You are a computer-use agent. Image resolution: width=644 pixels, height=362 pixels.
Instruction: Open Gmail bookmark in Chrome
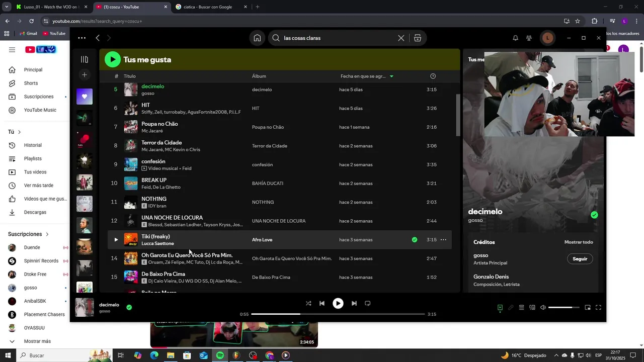coord(28,34)
